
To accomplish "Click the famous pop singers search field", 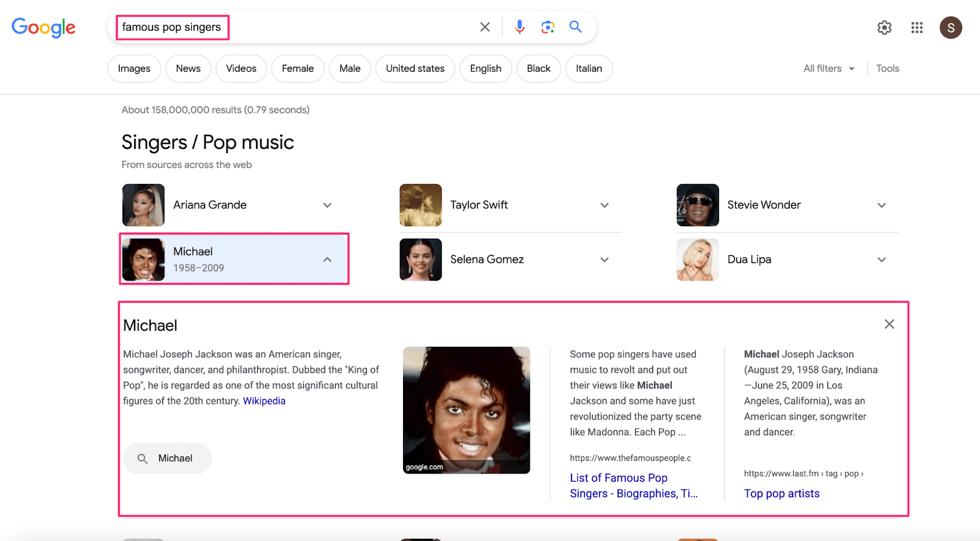I will pyautogui.click(x=294, y=27).
